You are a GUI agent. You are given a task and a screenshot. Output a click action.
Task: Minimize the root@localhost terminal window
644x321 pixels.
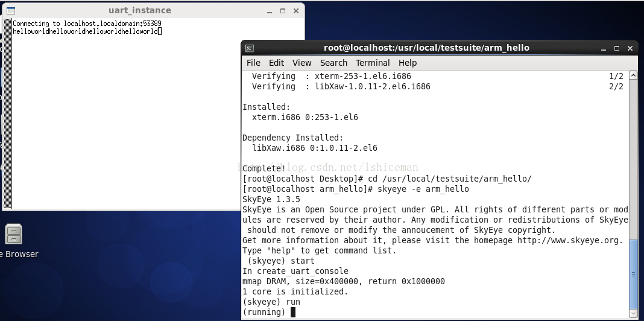point(604,48)
